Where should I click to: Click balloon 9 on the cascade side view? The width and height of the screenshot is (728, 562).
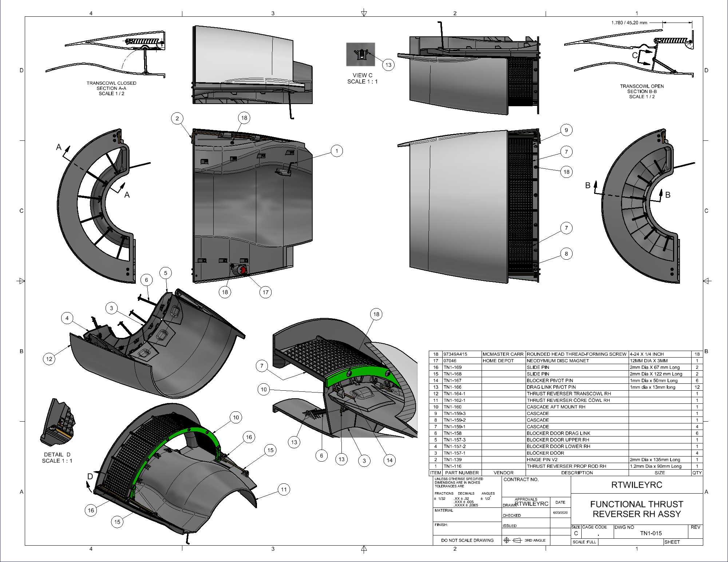coord(566,130)
